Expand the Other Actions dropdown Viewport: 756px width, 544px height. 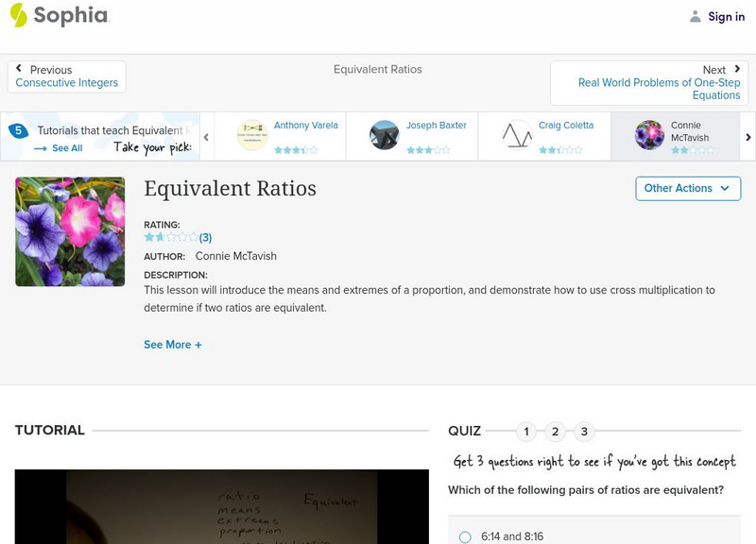[688, 188]
